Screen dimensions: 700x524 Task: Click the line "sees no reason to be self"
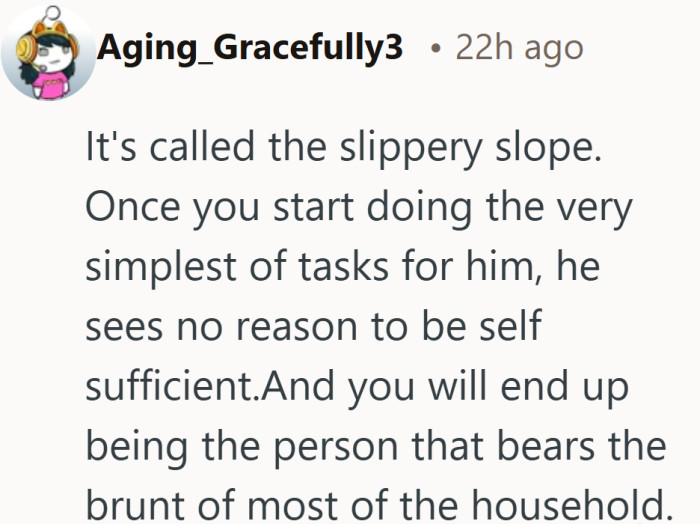(313, 326)
